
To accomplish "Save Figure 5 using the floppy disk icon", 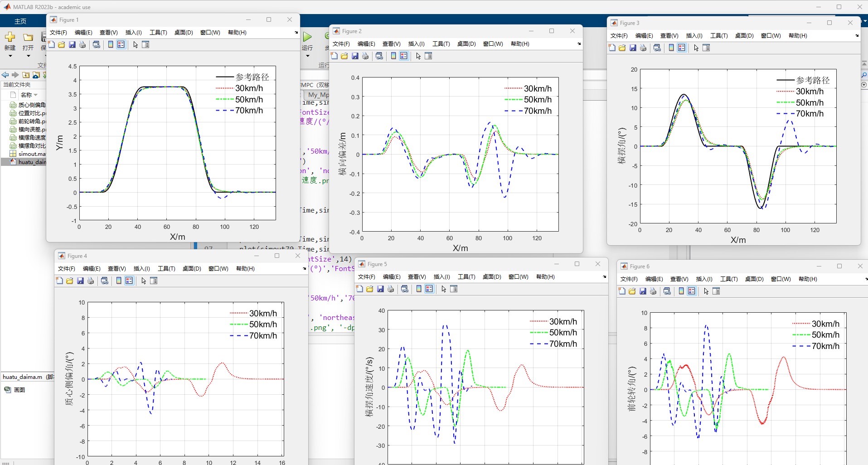I will tap(380, 289).
